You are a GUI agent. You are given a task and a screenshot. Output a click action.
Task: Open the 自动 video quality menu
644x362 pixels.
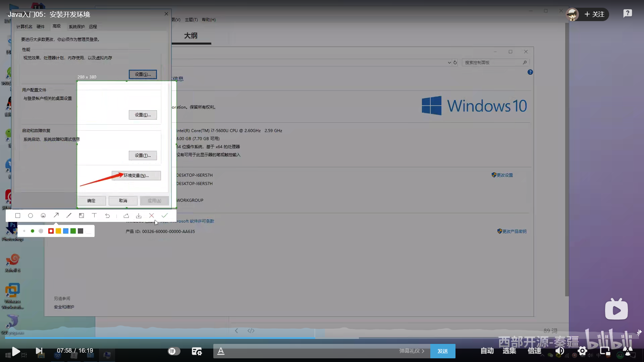pyautogui.click(x=487, y=351)
